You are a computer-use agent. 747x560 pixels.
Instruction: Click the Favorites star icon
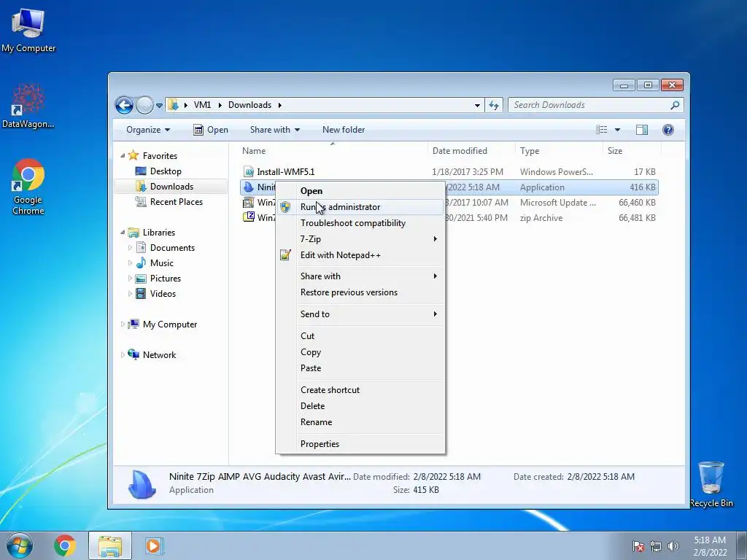133,155
